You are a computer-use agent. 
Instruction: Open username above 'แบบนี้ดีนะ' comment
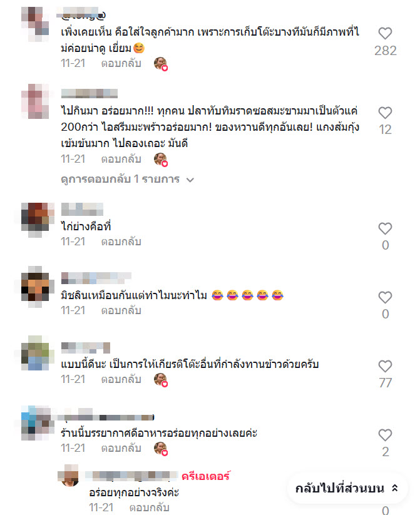[x=86, y=347]
